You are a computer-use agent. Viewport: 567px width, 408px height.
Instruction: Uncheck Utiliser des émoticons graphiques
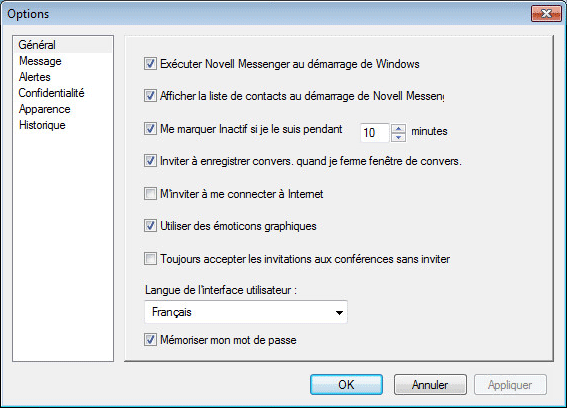tap(150, 226)
